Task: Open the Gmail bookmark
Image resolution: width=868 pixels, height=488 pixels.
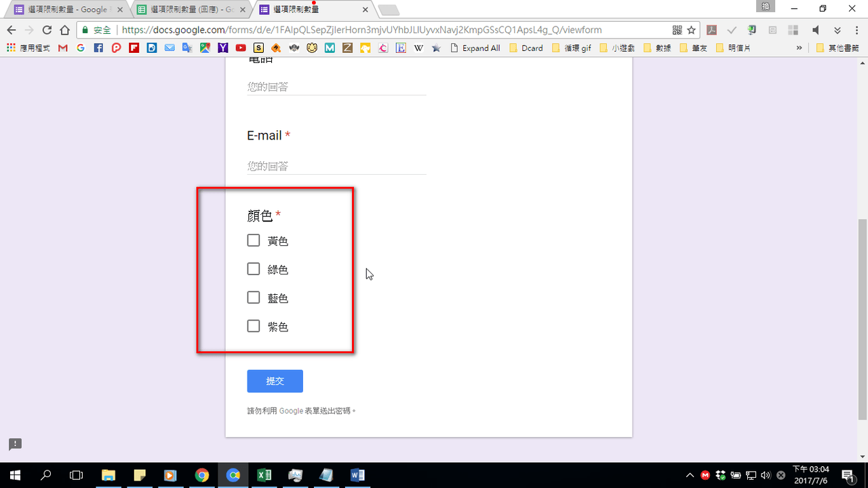Action: (63, 48)
